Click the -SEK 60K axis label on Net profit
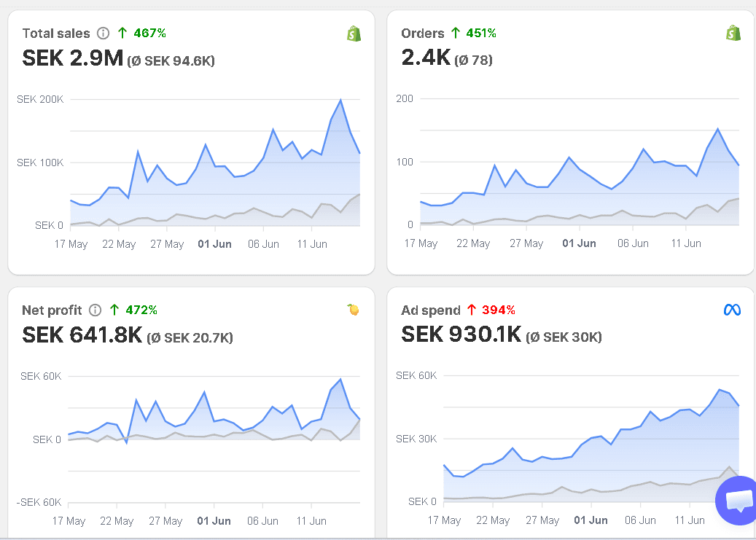The height and width of the screenshot is (540, 756). coord(39,502)
